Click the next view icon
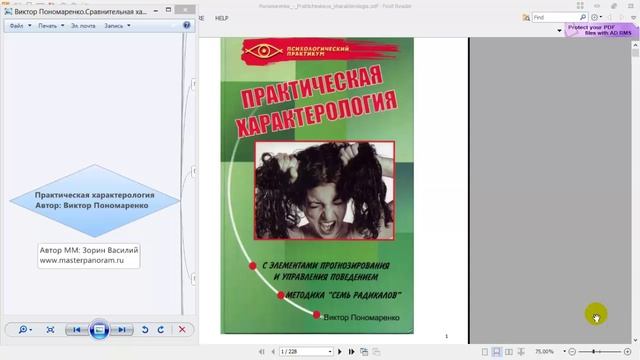640x360 pixels. pos(376,351)
